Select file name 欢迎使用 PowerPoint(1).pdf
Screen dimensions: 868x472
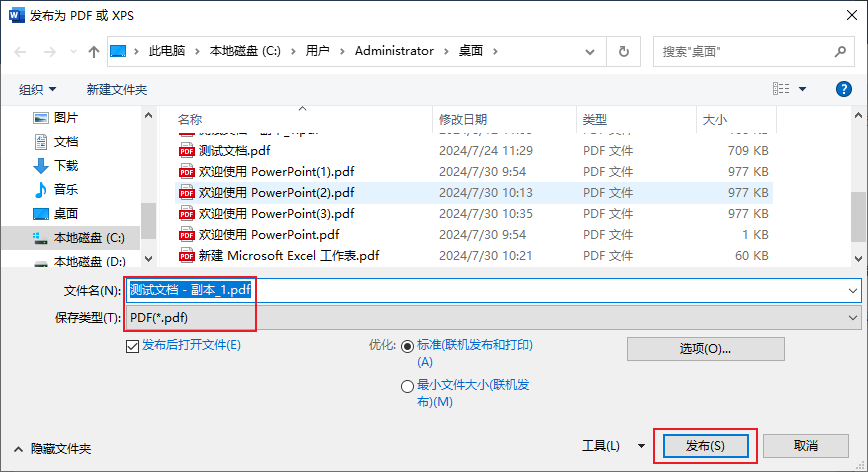pos(276,172)
